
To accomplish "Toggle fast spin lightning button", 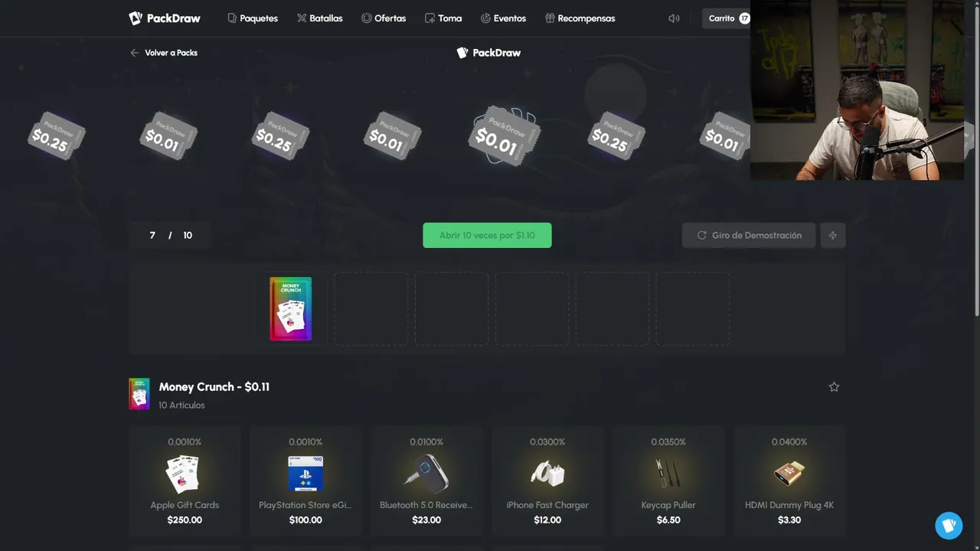I will [x=833, y=235].
